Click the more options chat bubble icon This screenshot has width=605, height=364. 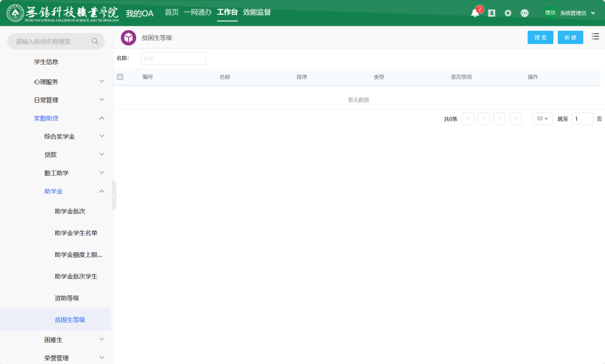click(525, 13)
